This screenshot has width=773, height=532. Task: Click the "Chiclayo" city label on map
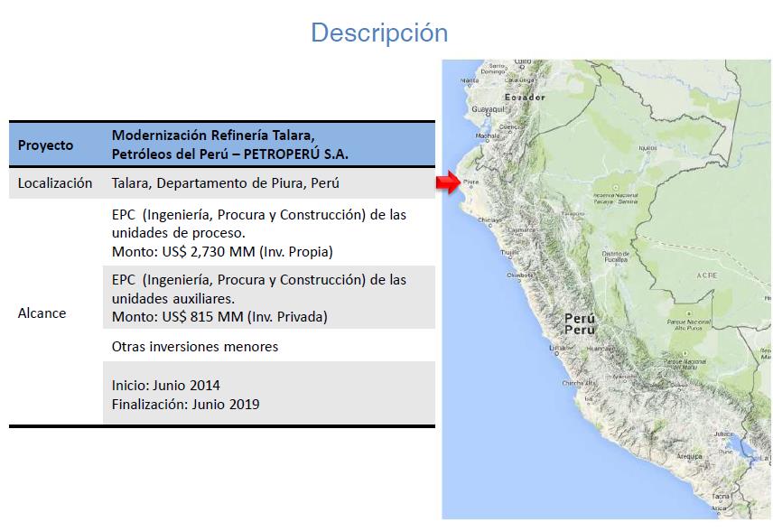[x=489, y=219]
